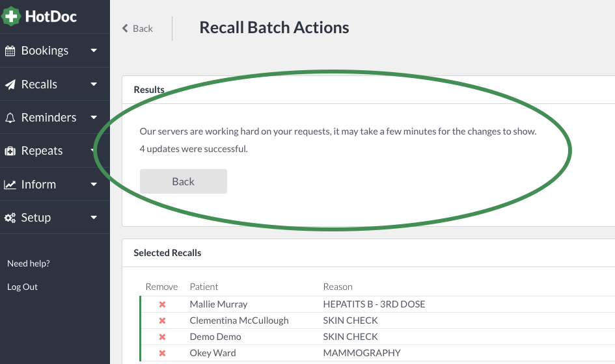Click the Repeats medical kit icon
The image size is (615, 364).
10,151
